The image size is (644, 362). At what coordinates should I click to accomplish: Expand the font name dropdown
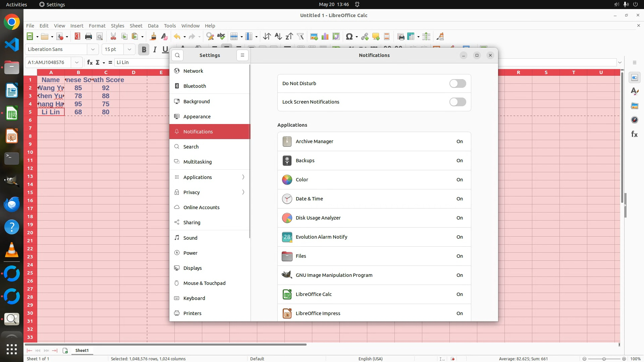(93, 49)
